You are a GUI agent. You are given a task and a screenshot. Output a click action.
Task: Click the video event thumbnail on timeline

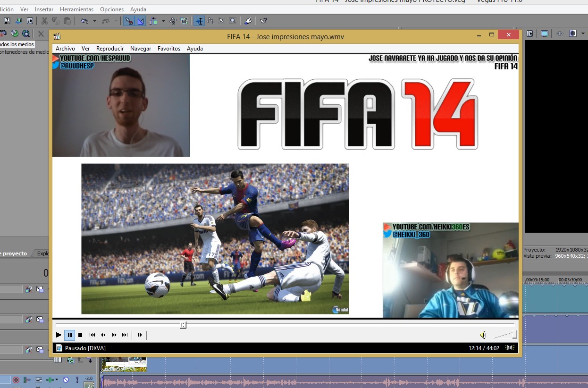[124, 364]
